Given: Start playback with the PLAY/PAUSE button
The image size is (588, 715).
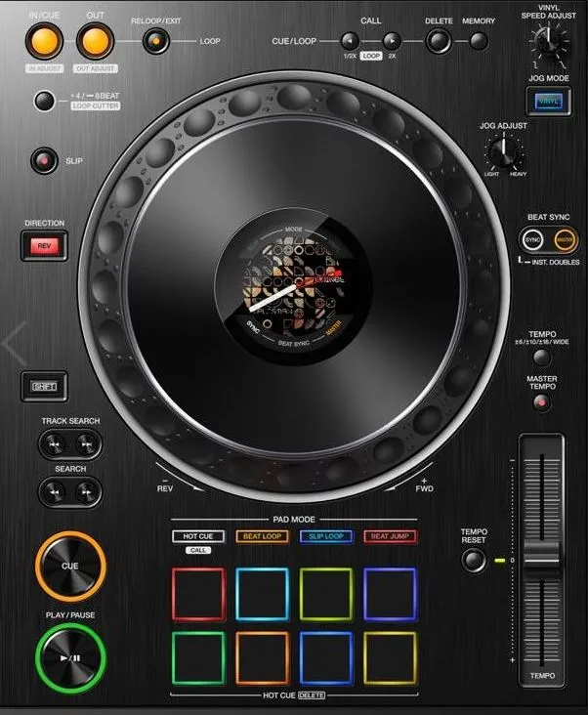Looking at the screenshot, I should point(70,658).
